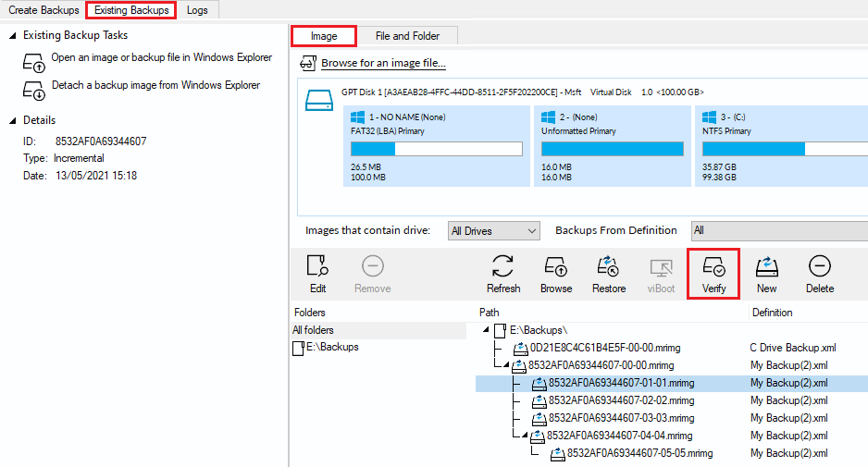Collapse the Existing Backup Tasks section

click(x=12, y=35)
